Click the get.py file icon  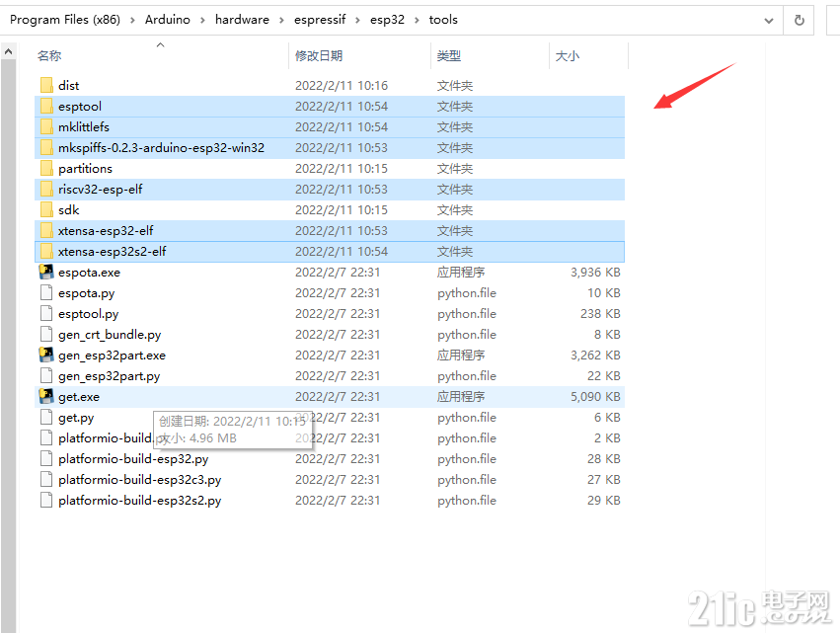pos(46,417)
